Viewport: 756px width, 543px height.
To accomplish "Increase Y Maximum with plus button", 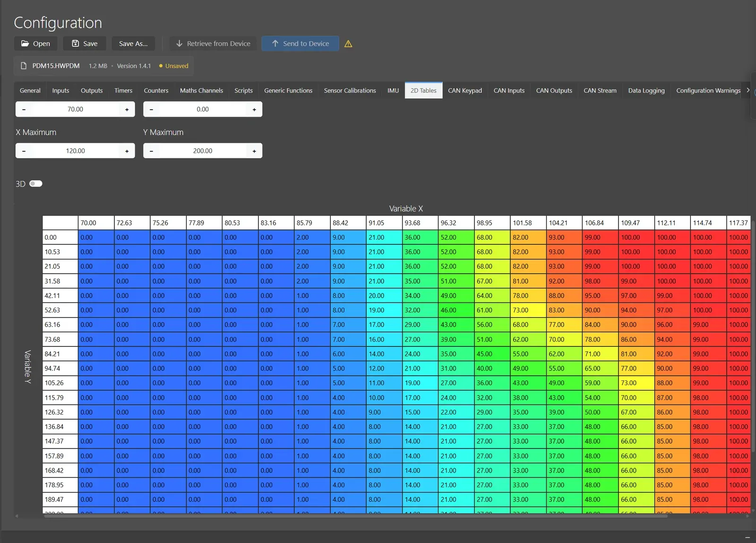I will pyautogui.click(x=254, y=151).
